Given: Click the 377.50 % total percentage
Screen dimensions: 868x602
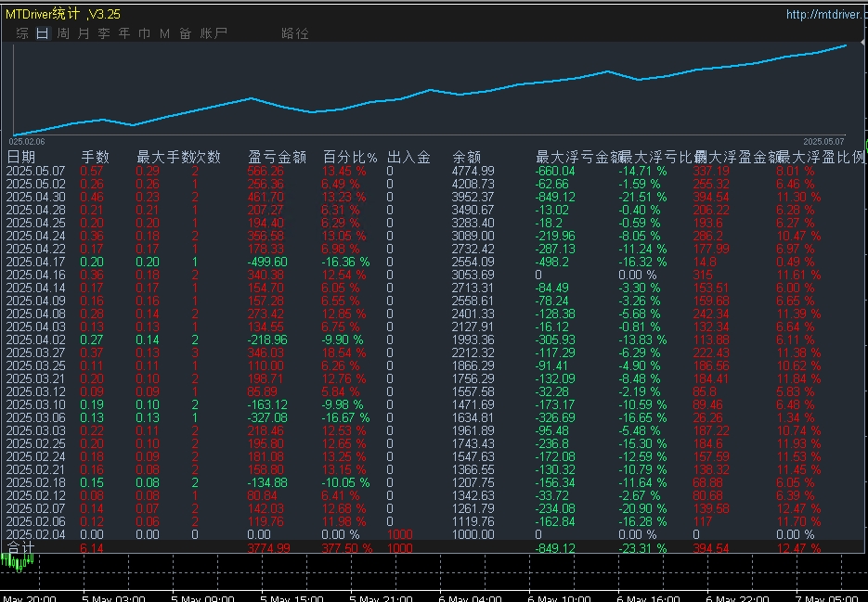Looking at the screenshot, I should click(x=347, y=548).
